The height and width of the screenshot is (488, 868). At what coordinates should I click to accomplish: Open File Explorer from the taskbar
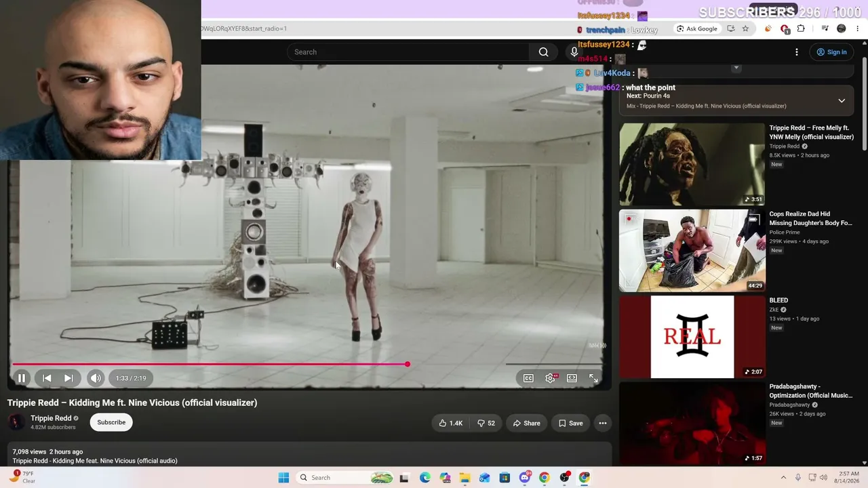click(465, 478)
